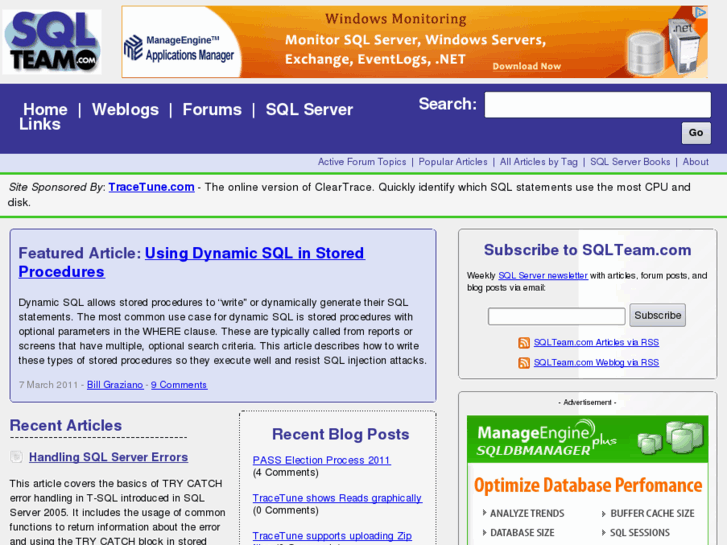Click SQL SESSIONS in the ad
This screenshot has width=727, height=545.
tap(640, 533)
